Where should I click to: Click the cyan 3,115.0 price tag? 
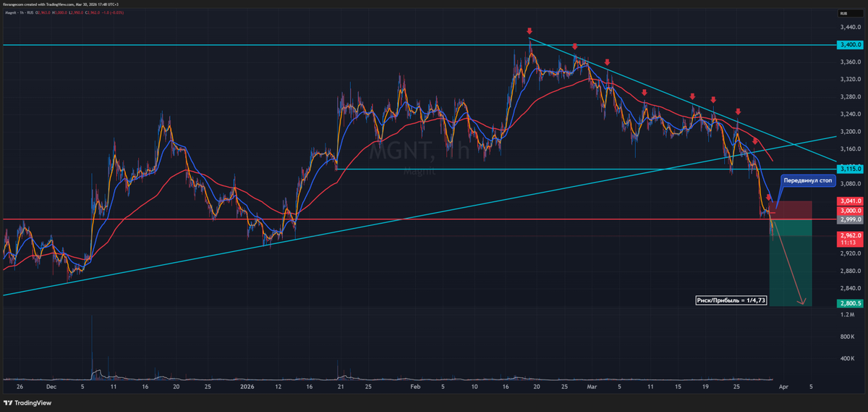(848, 169)
